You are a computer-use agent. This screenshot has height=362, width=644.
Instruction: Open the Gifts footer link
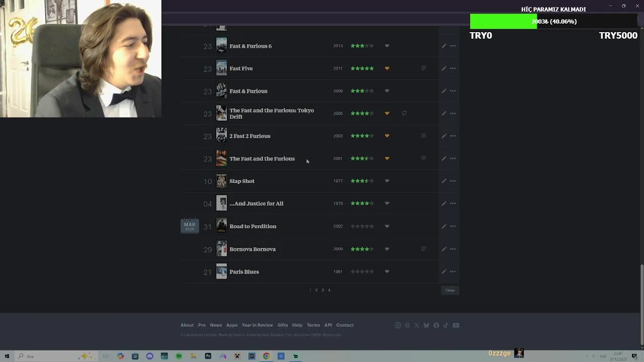(282, 325)
